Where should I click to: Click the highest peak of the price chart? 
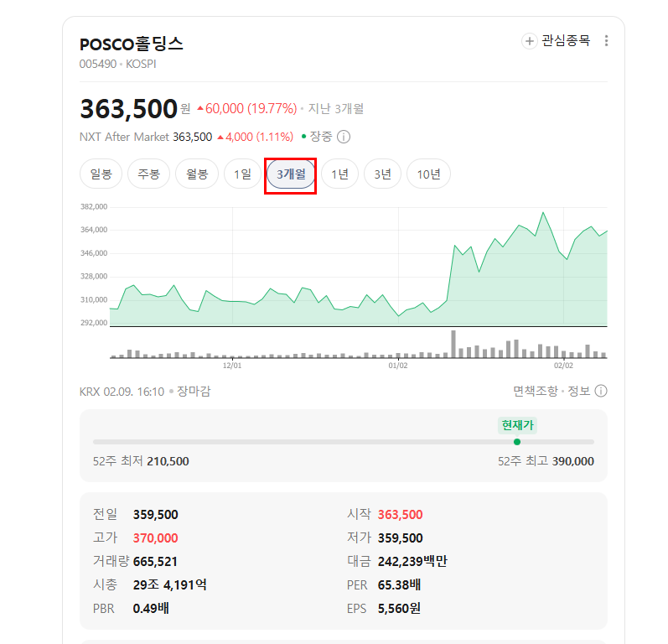(543, 212)
